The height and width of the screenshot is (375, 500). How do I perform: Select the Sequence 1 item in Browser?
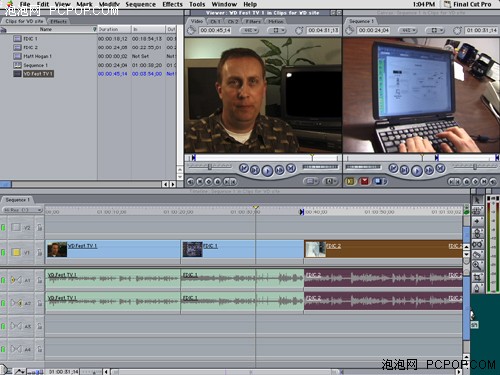[35, 65]
